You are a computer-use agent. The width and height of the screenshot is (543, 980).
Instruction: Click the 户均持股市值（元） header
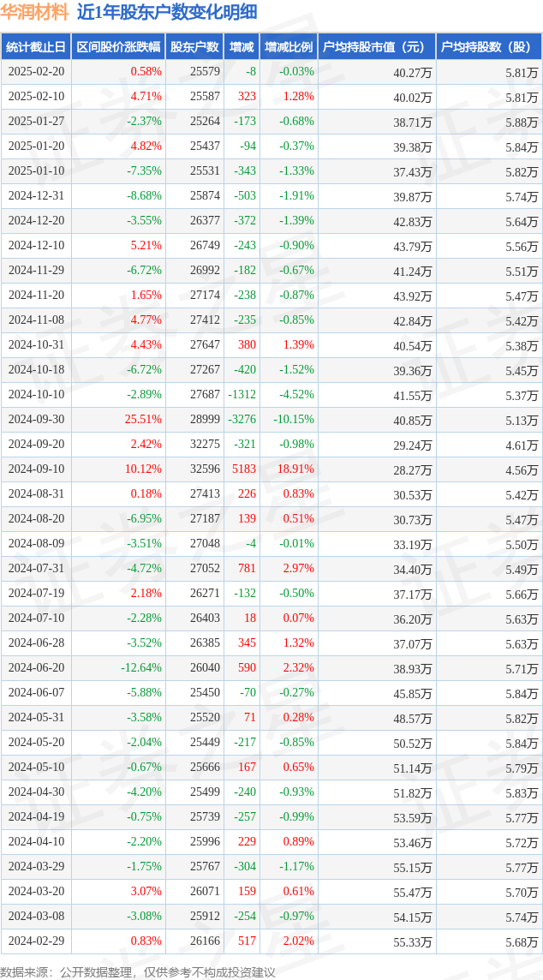coord(376,47)
